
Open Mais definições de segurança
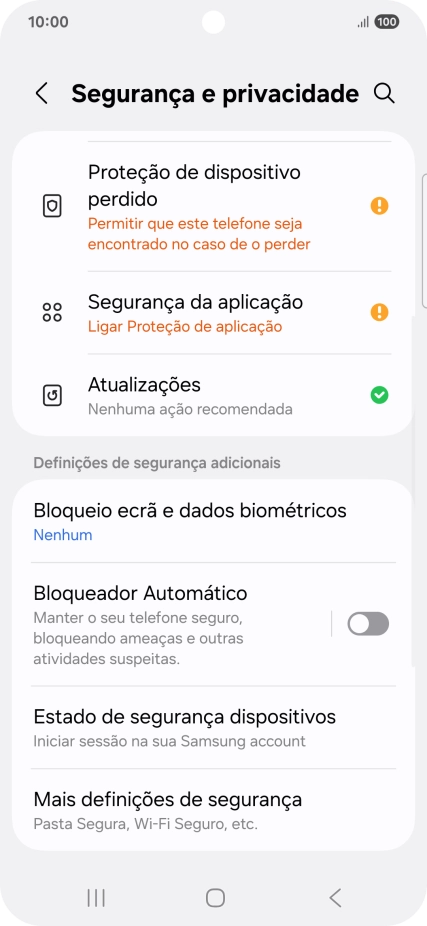coord(213,810)
